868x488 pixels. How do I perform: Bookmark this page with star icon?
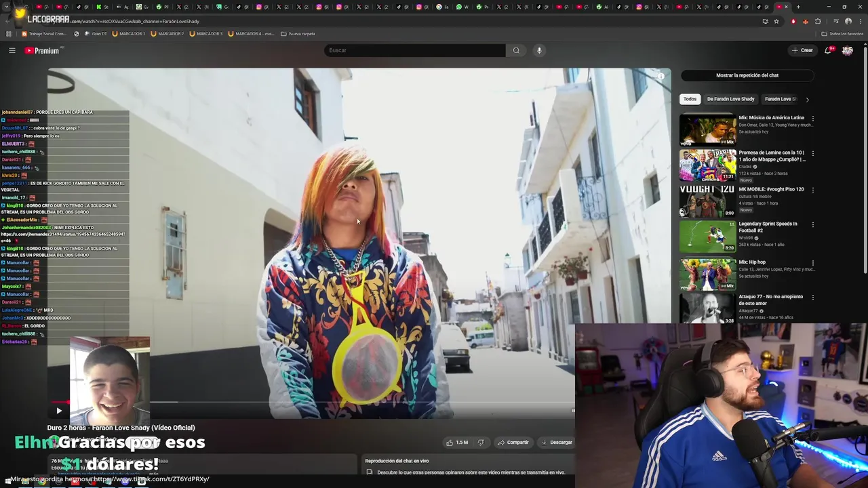coord(775,21)
